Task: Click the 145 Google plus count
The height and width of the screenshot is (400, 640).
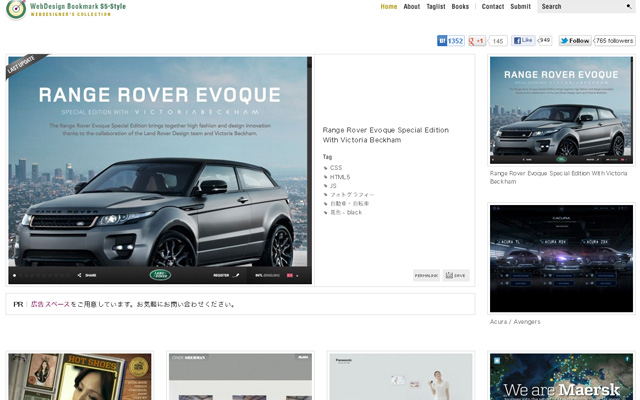Action: coord(498,41)
